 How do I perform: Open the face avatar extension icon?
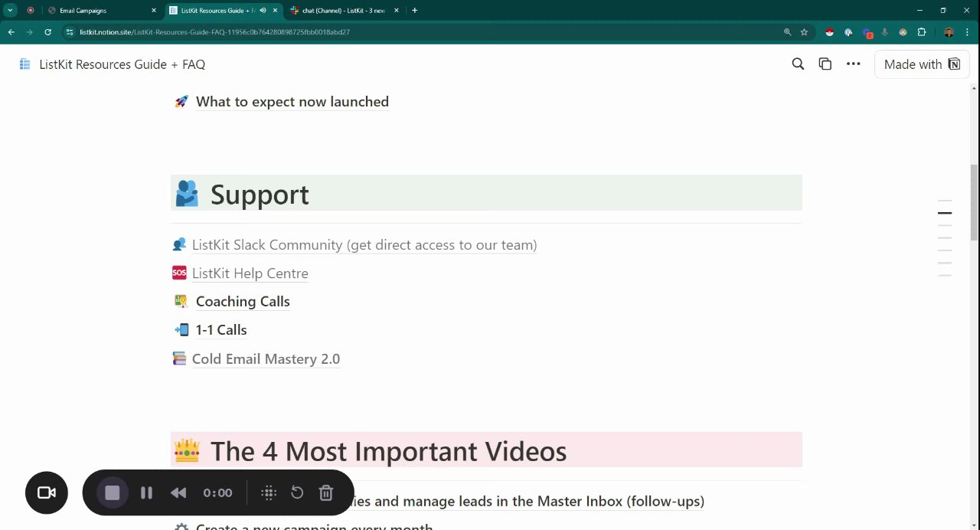click(903, 32)
